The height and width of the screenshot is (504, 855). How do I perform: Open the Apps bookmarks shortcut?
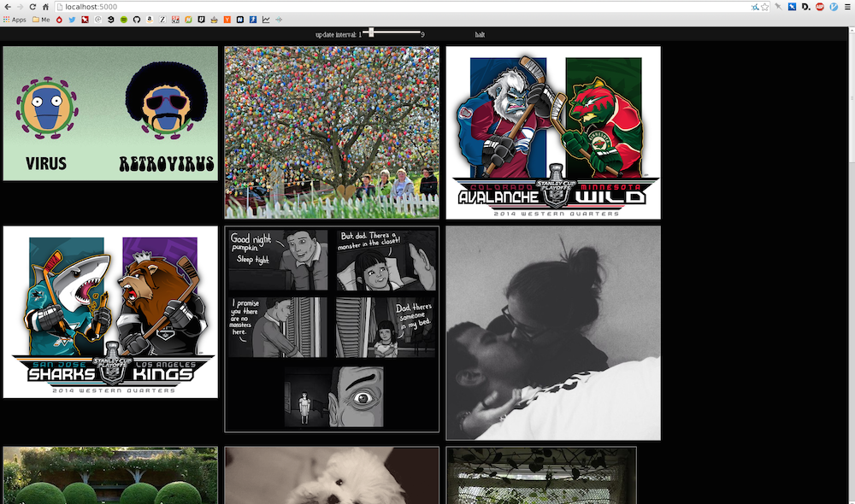pos(15,19)
